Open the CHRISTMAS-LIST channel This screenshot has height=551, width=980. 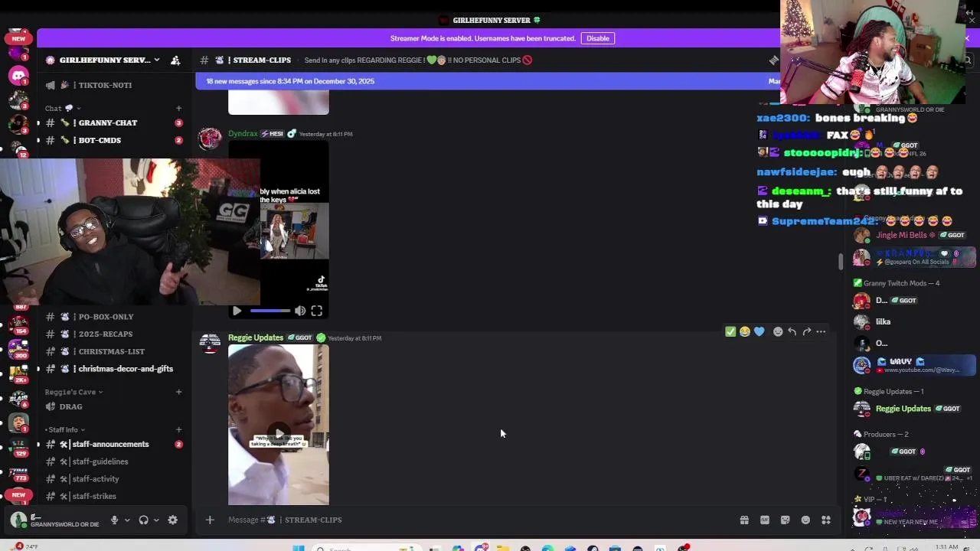(x=113, y=351)
